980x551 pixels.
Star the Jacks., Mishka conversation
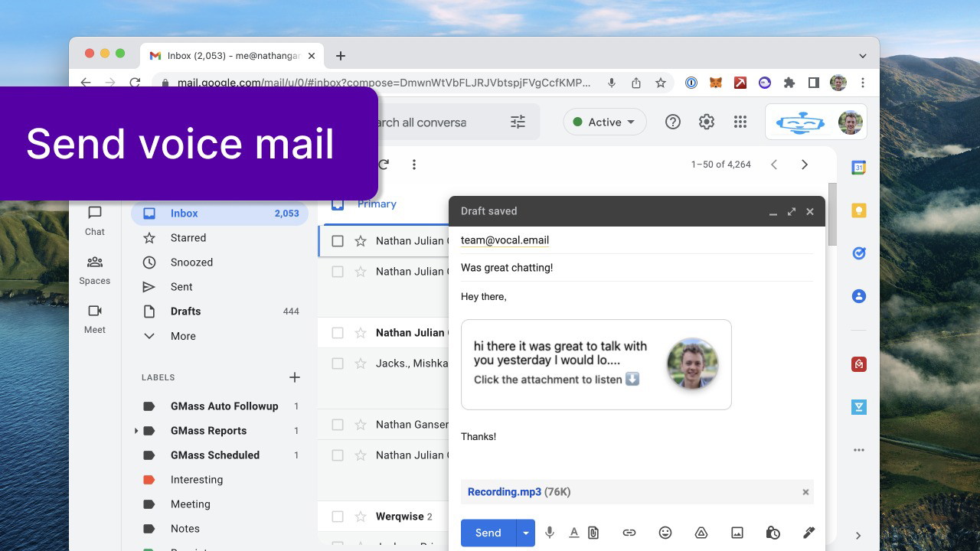point(361,364)
